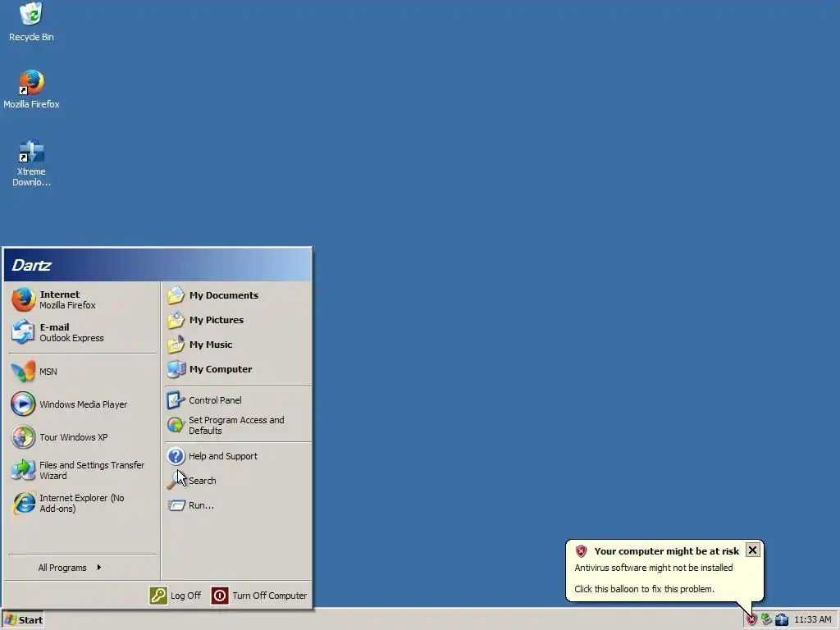
Task: Open Search from the Start menu
Action: click(237, 481)
